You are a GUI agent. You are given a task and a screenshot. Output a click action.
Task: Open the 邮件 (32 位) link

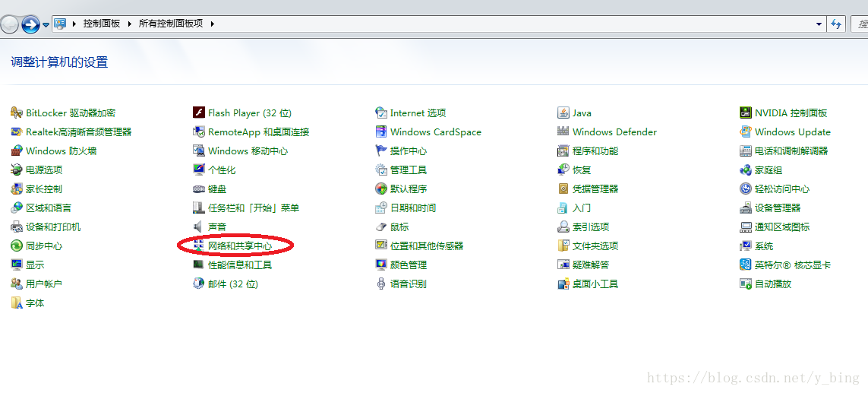233,284
